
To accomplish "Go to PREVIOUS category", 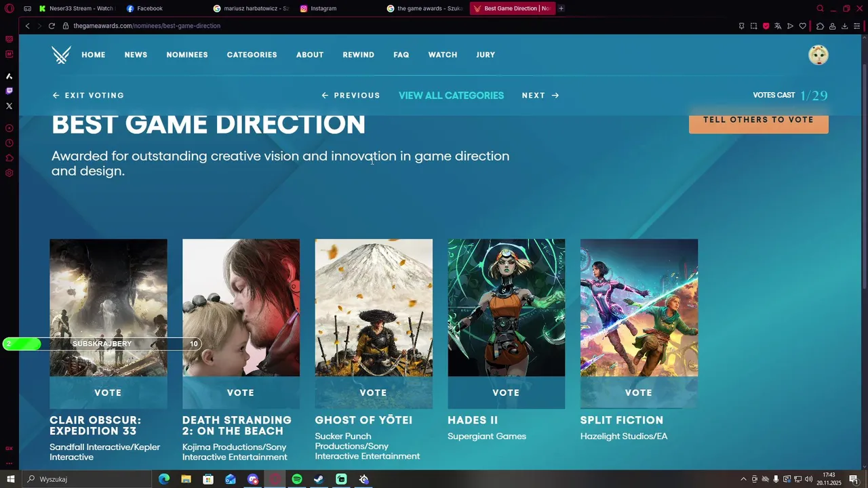I will pos(351,96).
